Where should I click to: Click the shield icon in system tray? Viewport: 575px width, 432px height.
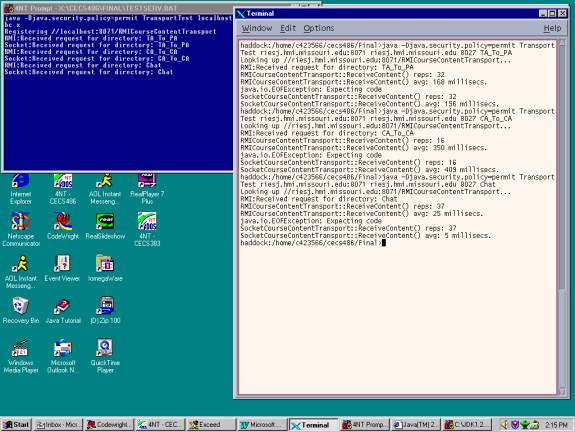515,425
